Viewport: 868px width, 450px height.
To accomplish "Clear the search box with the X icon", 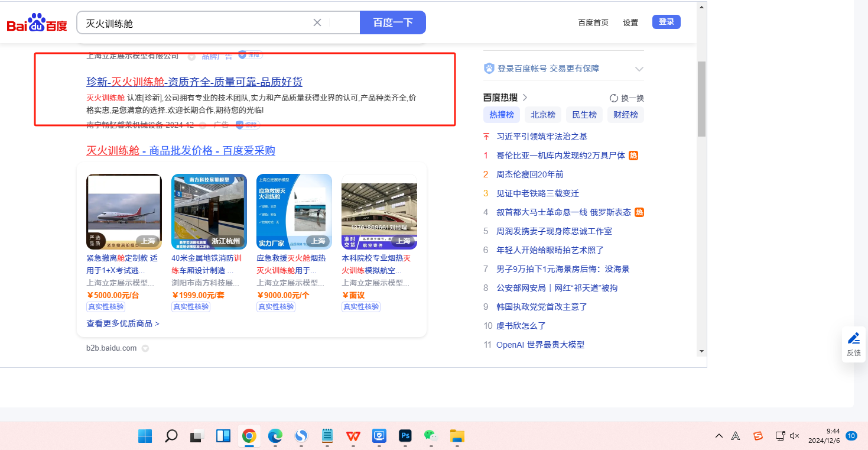I will pos(317,22).
